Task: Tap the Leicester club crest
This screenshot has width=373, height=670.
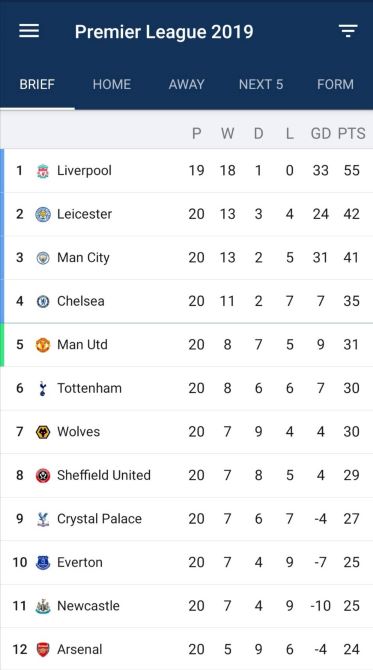Action: [x=43, y=214]
